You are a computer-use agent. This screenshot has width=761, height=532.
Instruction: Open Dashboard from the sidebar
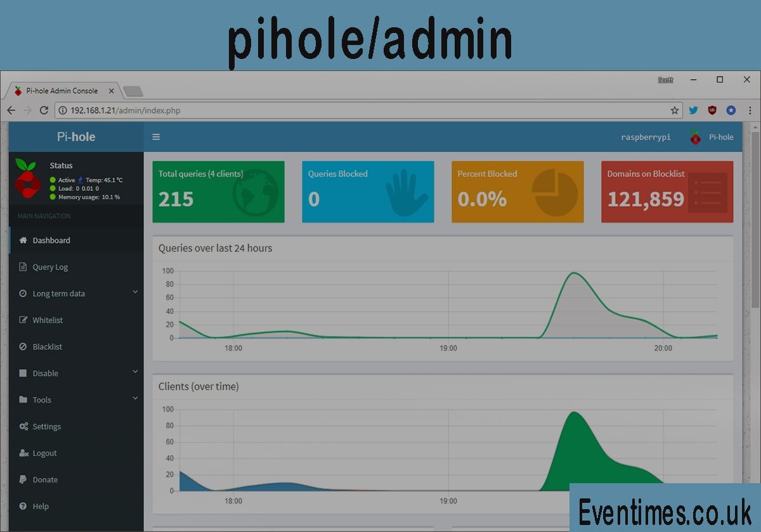51,240
